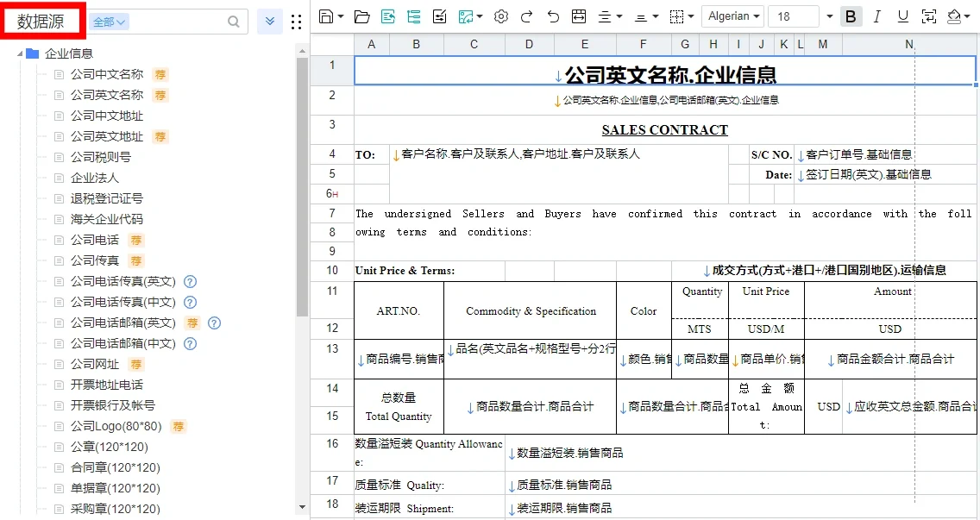Collapse the 企业信息 folder in the tree
Screen dimensions: 980x520
pyautogui.click(x=19, y=53)
